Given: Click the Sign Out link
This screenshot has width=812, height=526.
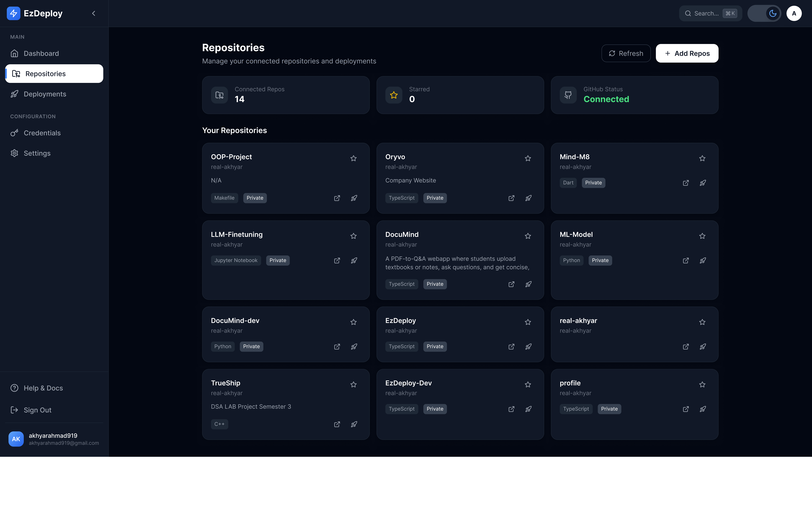Looking at the screenshot, I should [x=37, y=410].
